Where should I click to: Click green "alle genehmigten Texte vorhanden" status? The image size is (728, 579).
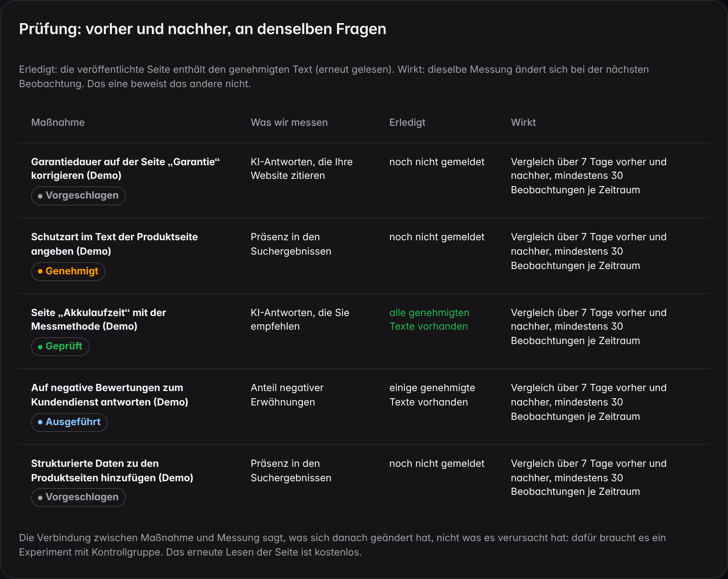pyautogui.click(x=429, y=319)
